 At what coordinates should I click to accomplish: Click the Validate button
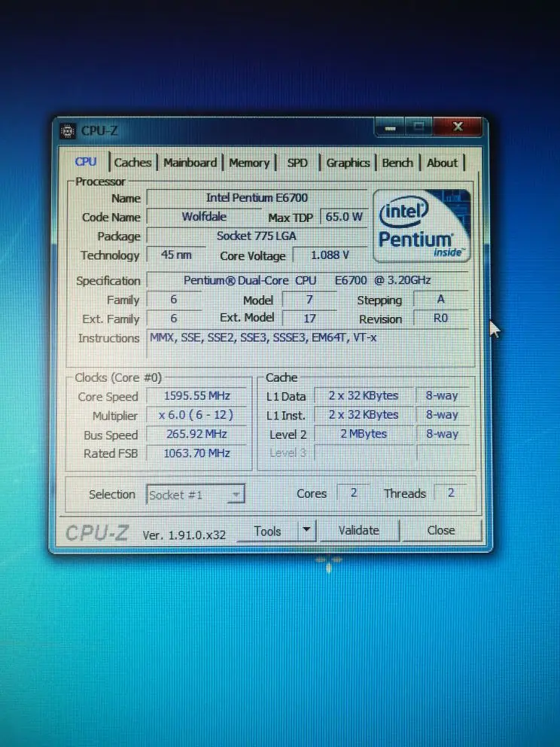pyautogui.click(x=358, y=530)
